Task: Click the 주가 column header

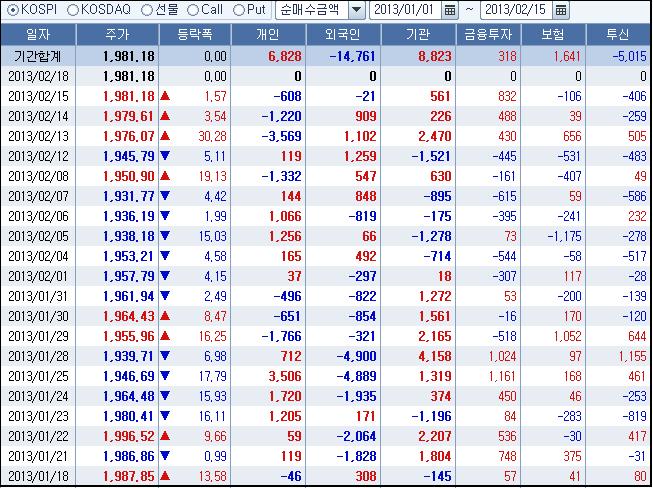Action: coord(117,35)
